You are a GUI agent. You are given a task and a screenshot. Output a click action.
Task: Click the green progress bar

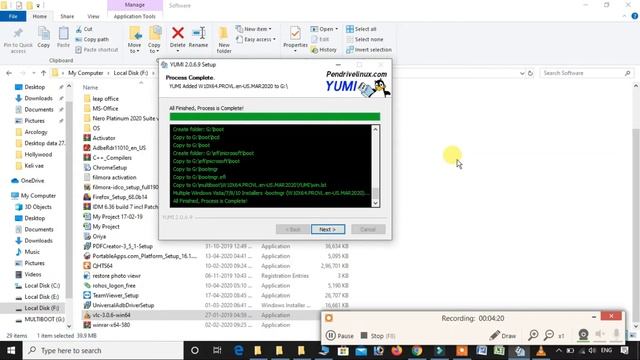pyautogui.click(x=275, y=117)
